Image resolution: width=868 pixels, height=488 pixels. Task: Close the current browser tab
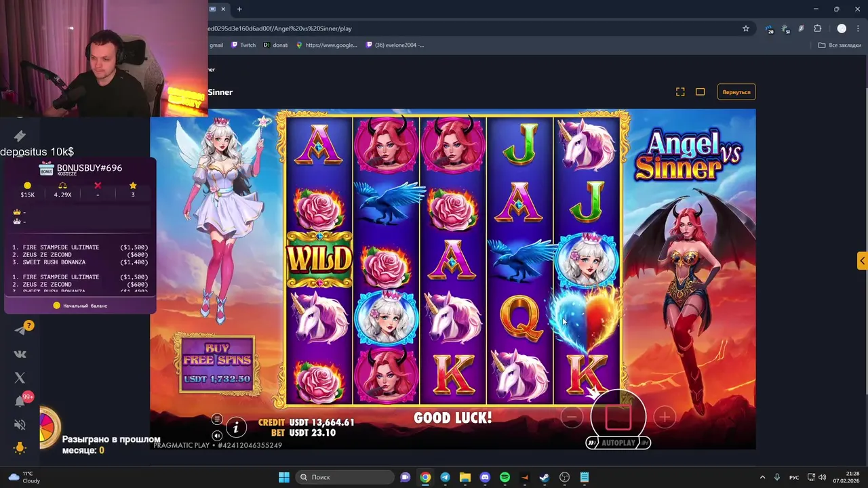[x=224, y=9]
